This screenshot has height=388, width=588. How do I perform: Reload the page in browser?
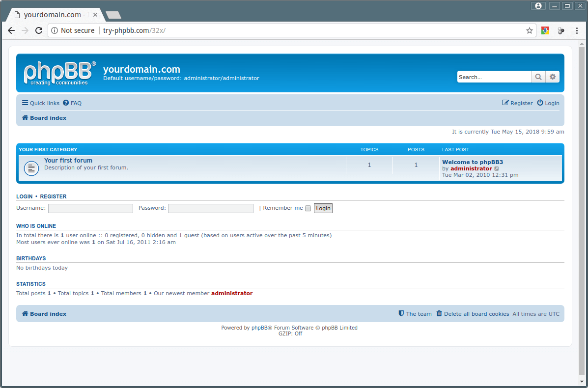(x=39, y=30)
